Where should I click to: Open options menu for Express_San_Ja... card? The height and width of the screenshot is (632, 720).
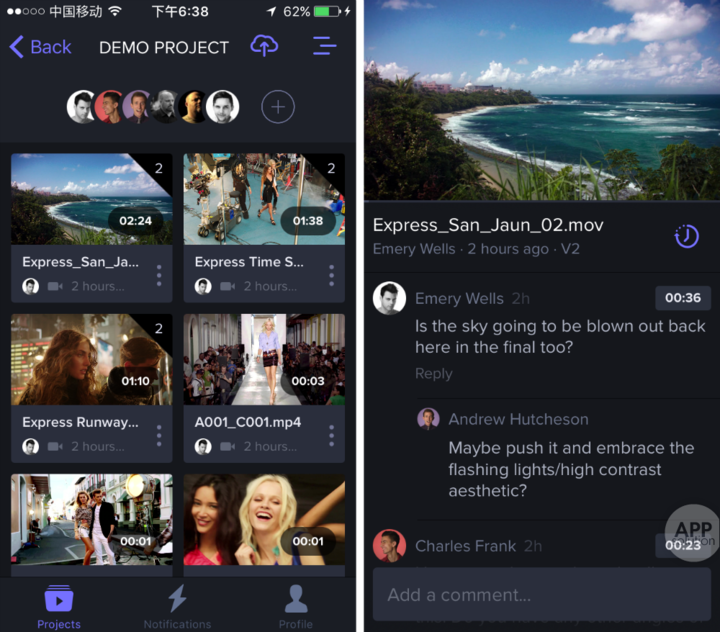coord(159,276)
